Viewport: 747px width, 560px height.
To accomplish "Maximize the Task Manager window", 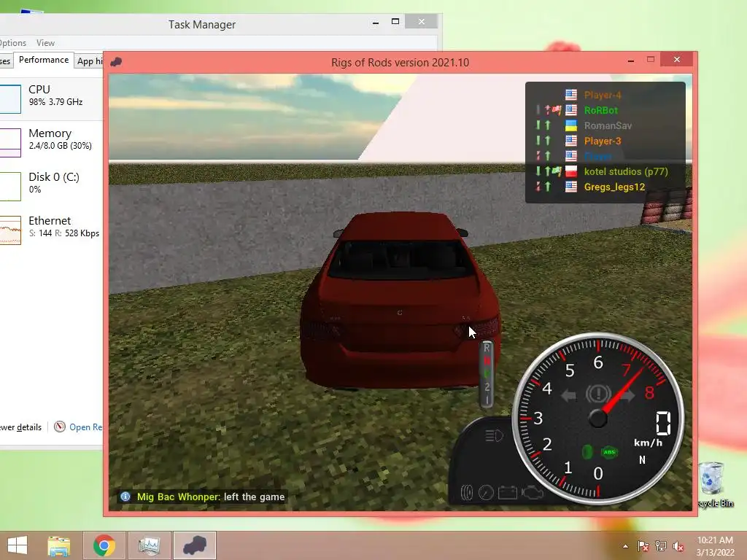I will pos(395,21).
